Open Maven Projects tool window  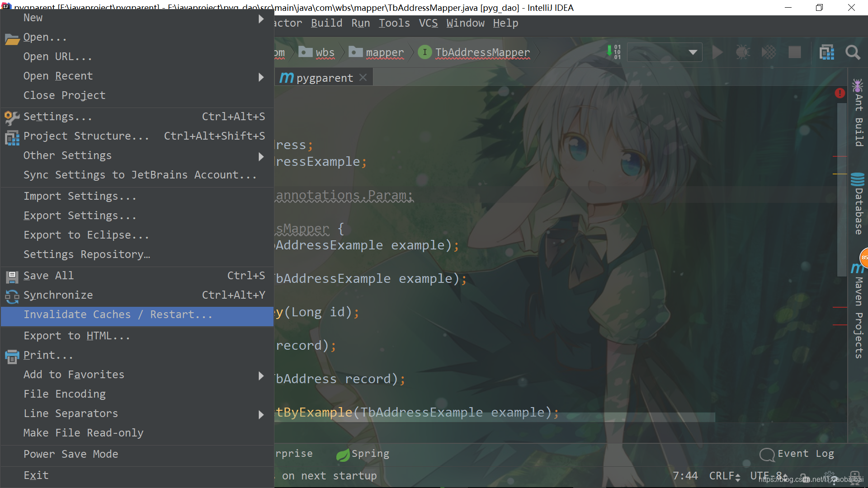point(858,311)
